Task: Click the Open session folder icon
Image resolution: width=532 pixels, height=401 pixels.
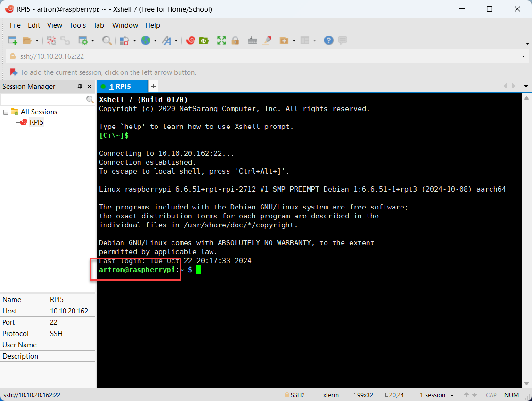Action: tap(27, 40)
